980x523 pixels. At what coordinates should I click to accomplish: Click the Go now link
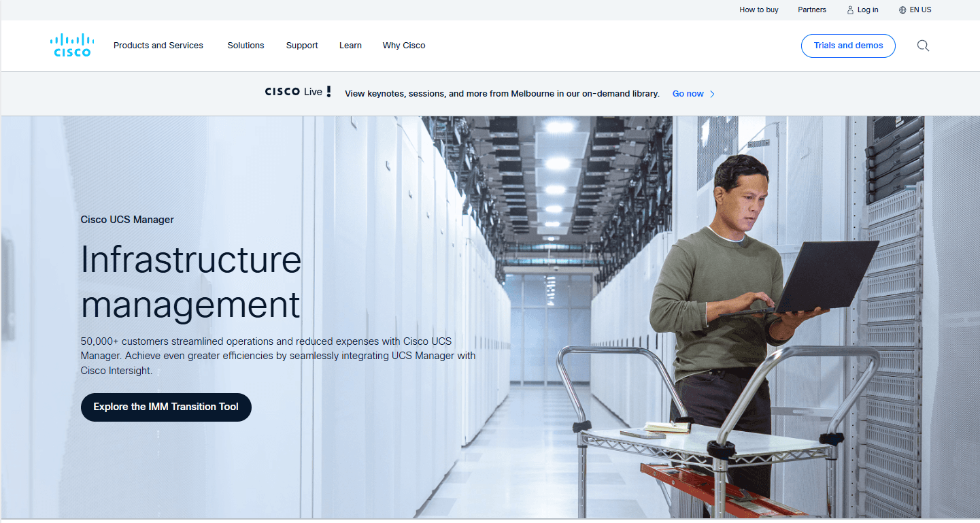(688, 94)
